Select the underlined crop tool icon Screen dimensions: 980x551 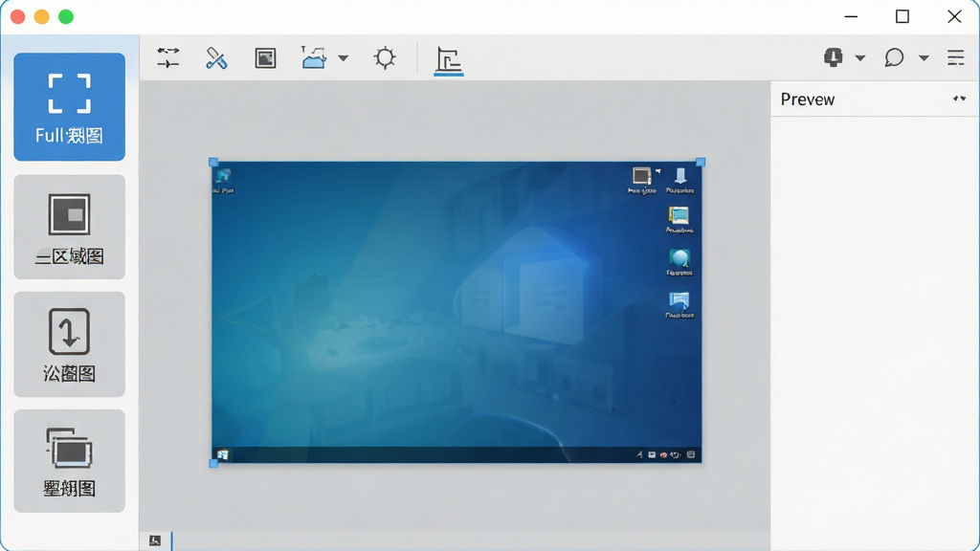[449, 61]
